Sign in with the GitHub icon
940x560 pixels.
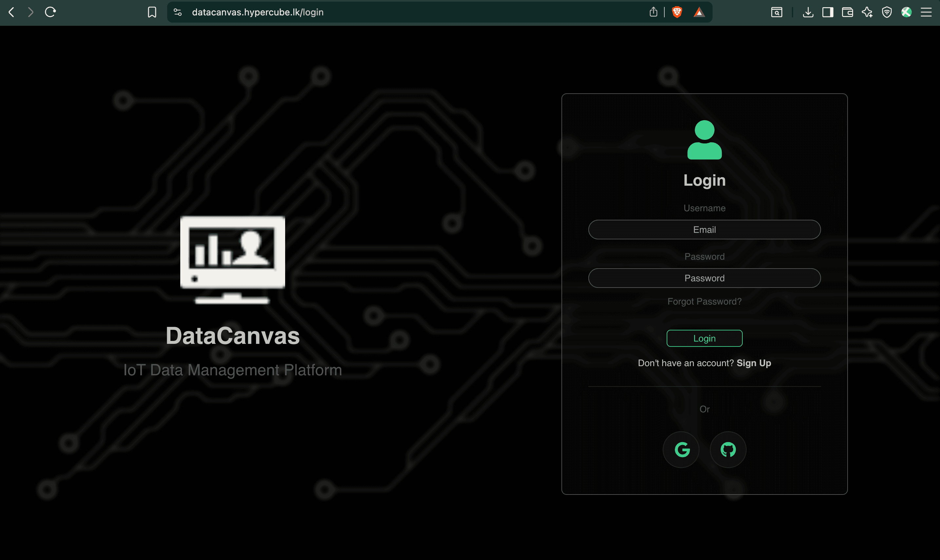(727, 449)
